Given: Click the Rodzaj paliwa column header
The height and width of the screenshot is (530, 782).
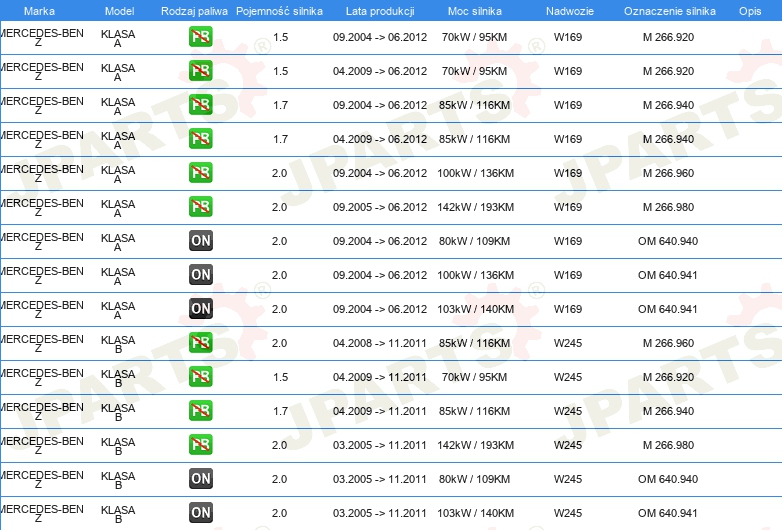Looking at the screenshot, I should [x=194, y=11].
